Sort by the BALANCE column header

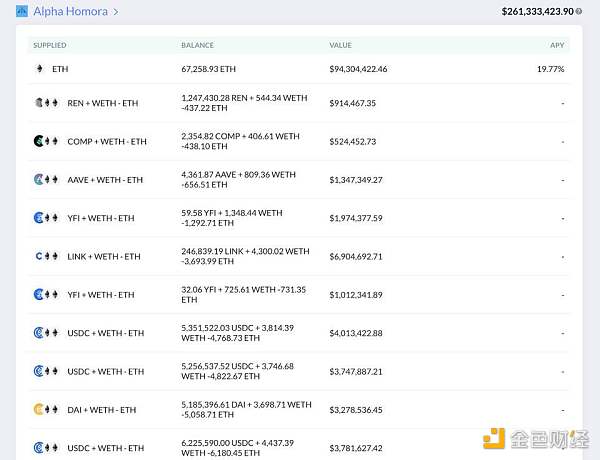click(x=197, y=46)
